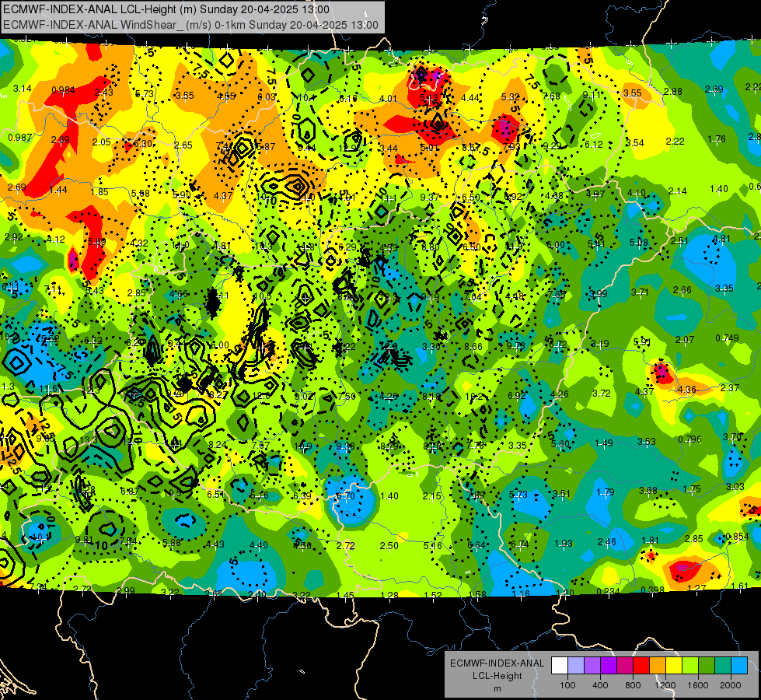Click legend tick value 400
This screenshot has height=700, width=761.
click(x=600, y=685)
